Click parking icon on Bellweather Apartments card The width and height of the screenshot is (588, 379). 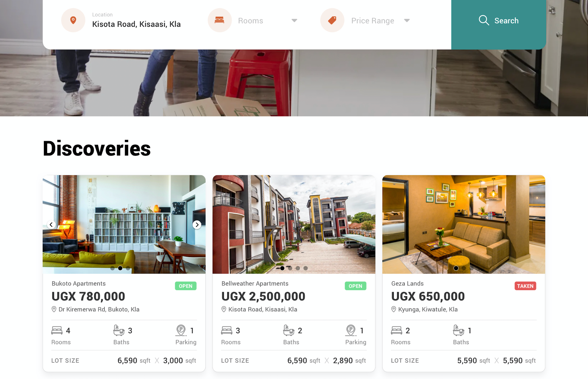351,330
